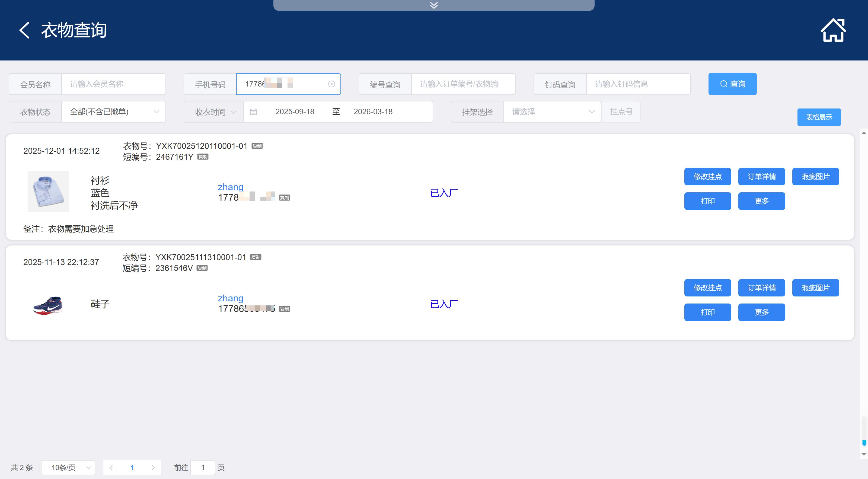This screenshot has height=479, width=868.
Task: Switch to 表格展示 table view
Action: point(819,117)
